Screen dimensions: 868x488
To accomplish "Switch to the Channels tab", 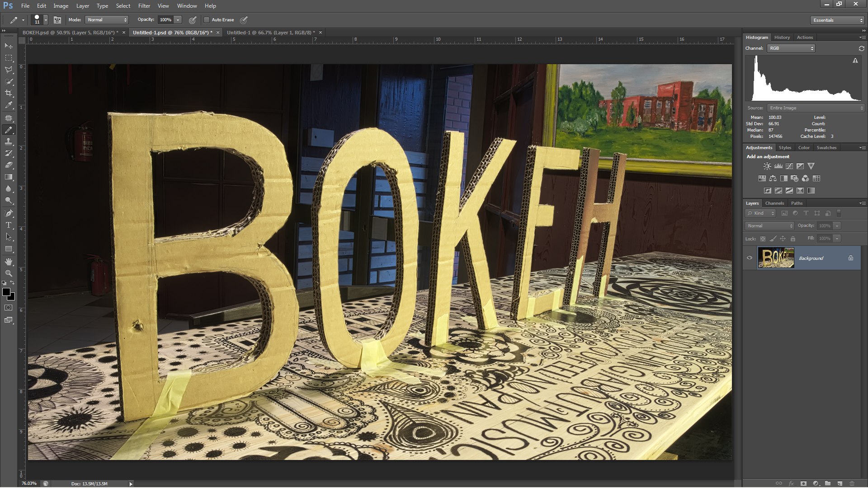I will point(774,203).
